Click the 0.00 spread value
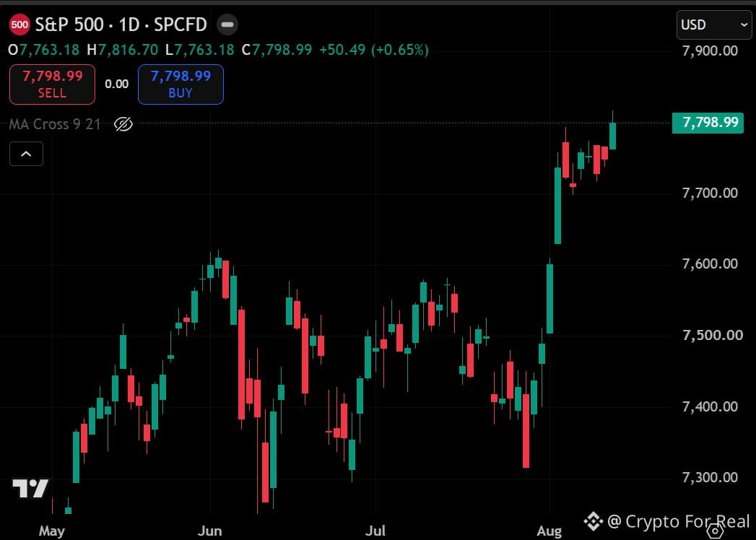 [117, 84]
